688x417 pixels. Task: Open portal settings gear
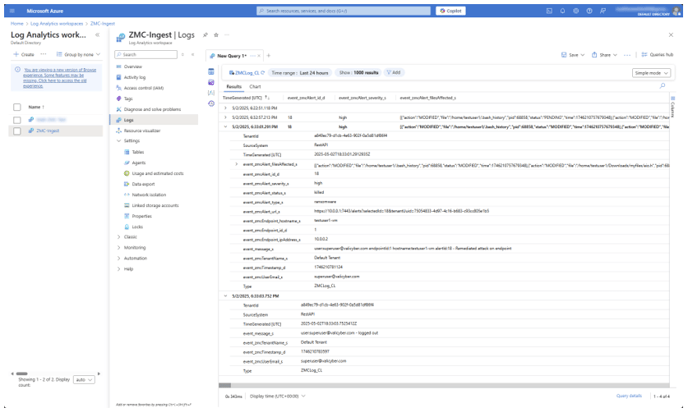click(576, 11)
